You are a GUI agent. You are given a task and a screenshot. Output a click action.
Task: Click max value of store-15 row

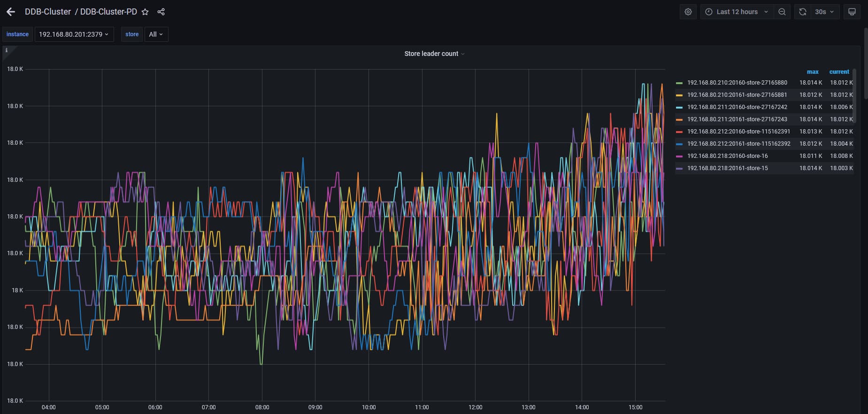click(811, 168)
